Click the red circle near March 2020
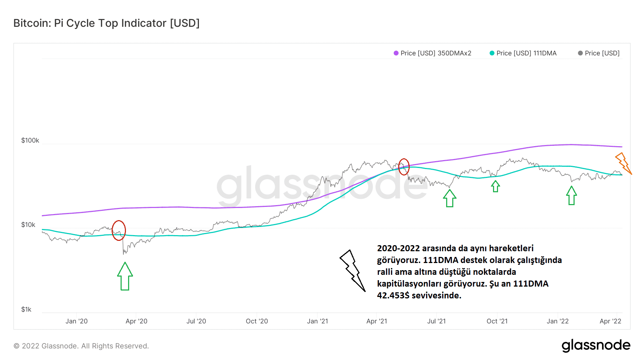This screenshot has width=644, height=362. coord(119,230)
